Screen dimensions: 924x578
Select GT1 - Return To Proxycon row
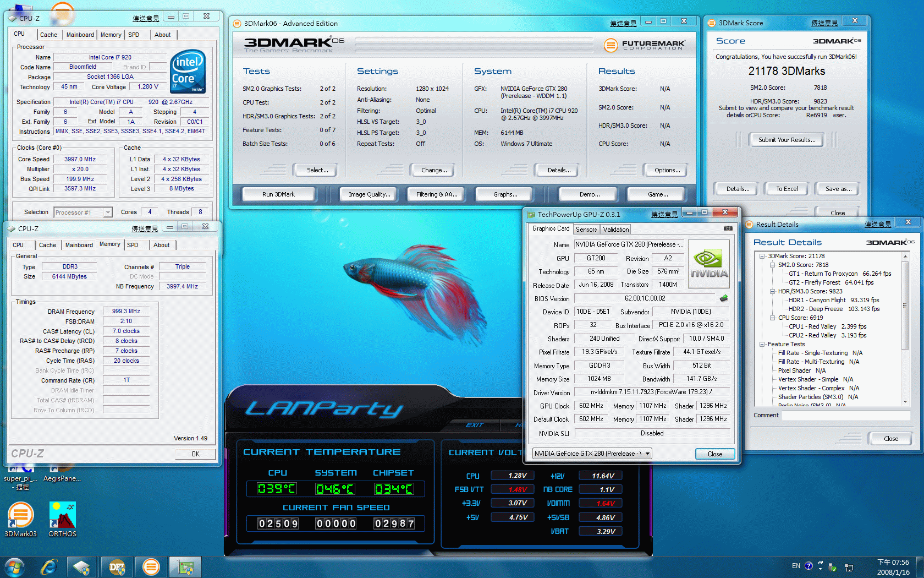pos(840,274)
